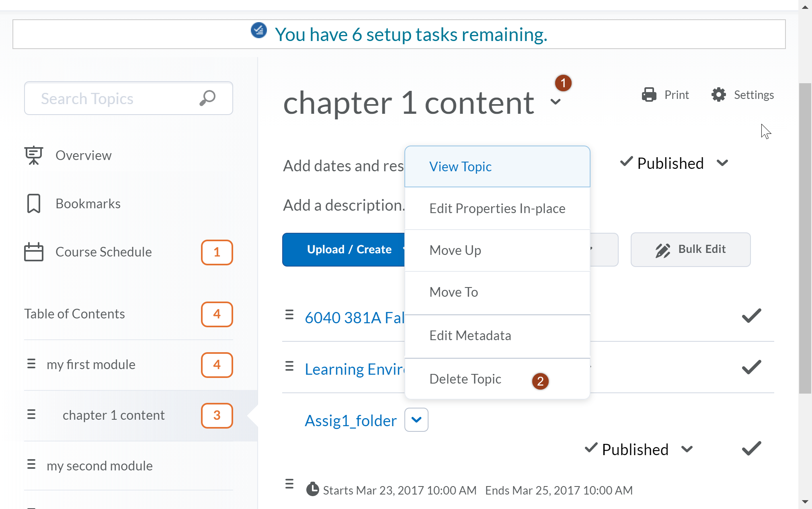Click drag handle beside my second module
This screenshot has width=812, height=509.
tap(31, 464)
